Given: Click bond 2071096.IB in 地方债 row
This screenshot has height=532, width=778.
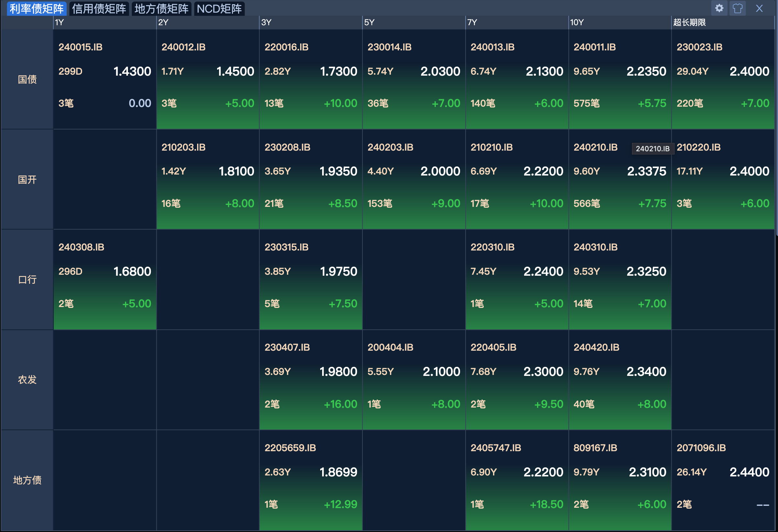Looking at the screenshot, I should [x=701, y=448].
